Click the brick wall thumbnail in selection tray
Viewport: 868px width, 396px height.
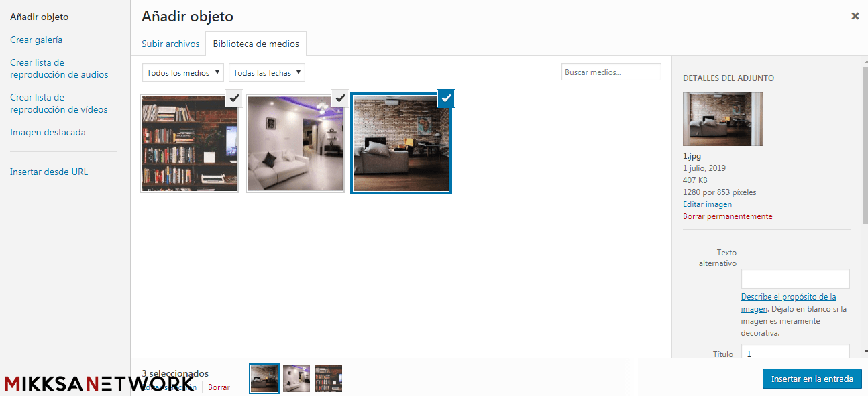pyautogui.click(x=264, y=379)
